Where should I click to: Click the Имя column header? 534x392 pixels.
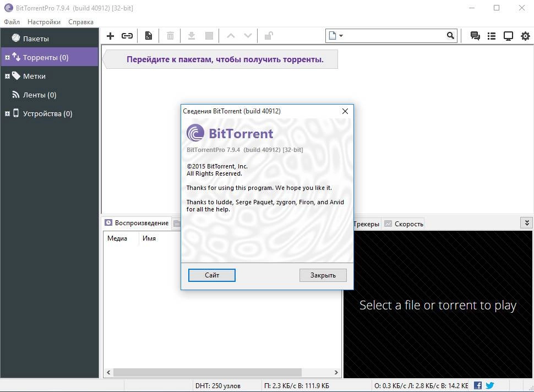tap(149, 238)
